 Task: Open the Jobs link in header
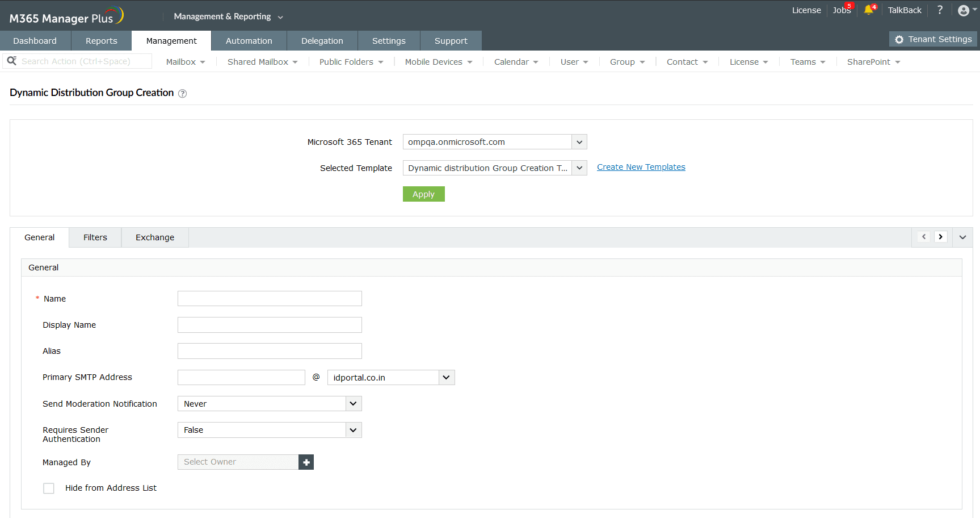click(x=842, y=10)
